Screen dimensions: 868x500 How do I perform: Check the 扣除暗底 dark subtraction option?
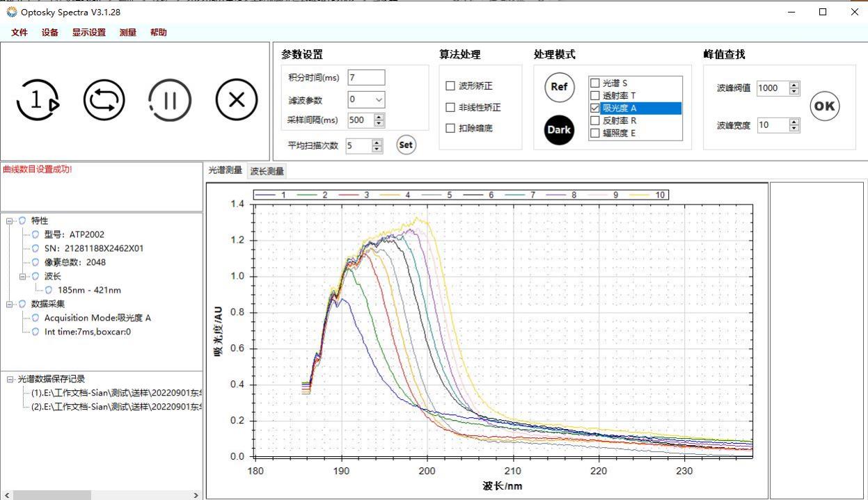[449, 129]
